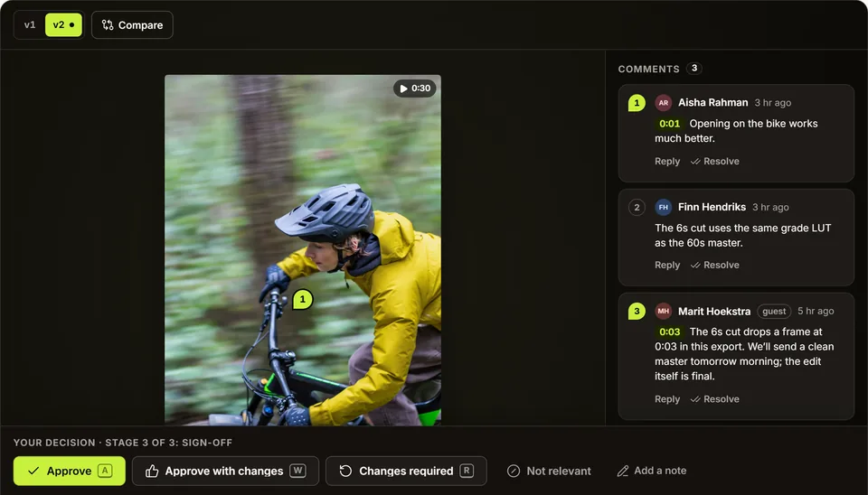Click the COMMENTS heading
This screenshot has width=868, height=495.
649,70
